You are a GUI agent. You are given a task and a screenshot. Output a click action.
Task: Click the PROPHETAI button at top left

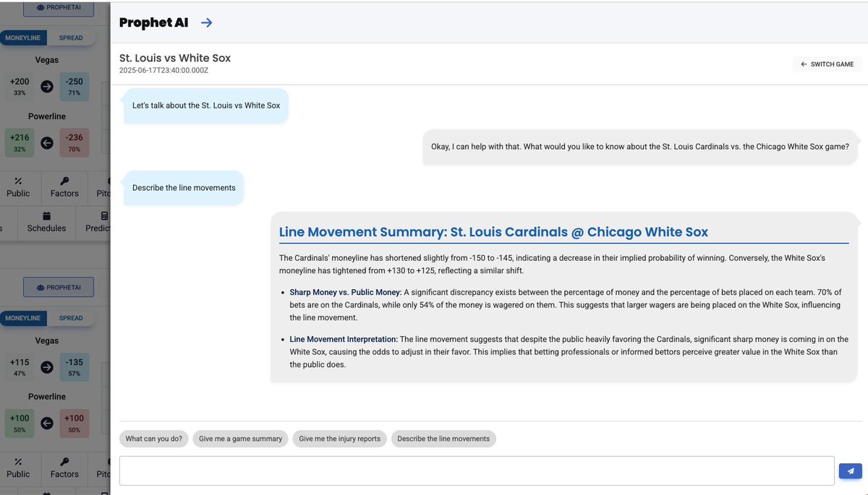point(59,7)
